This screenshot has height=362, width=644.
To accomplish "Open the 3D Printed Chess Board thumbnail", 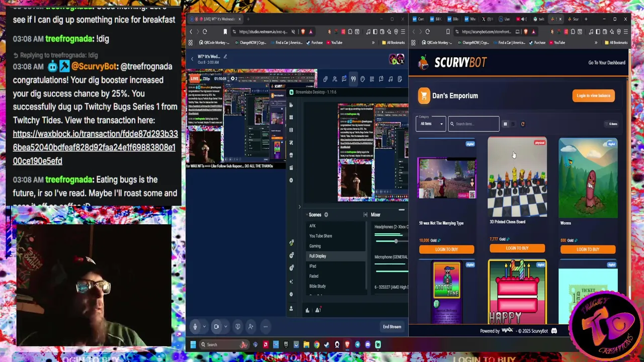I will pos(517,177).
